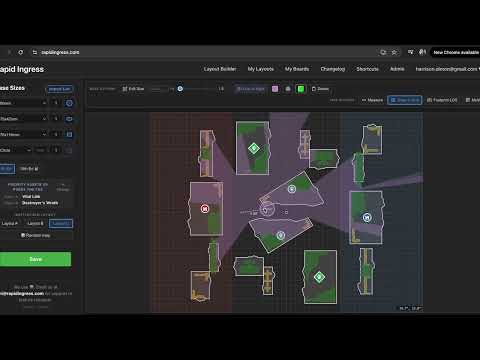
Task: Select the green color swatch
Action: pyautogui.click(x=301, y=89)
